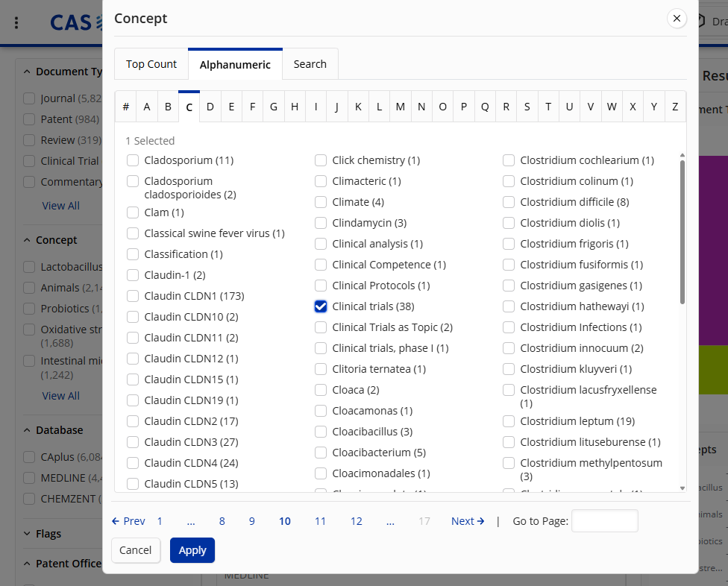Go to previous page with Prev arrow
The width and height of the screenshot is (728, 586).
[x=128, y=521]
